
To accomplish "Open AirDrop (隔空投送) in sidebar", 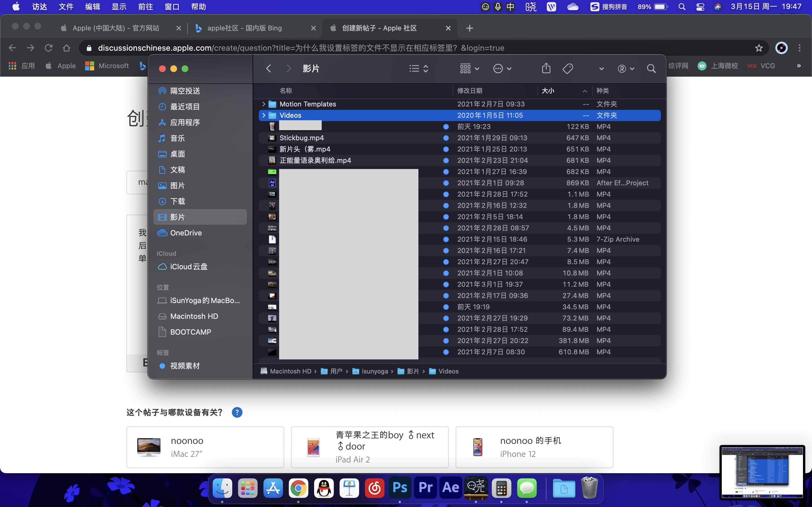I will [185, 91].
